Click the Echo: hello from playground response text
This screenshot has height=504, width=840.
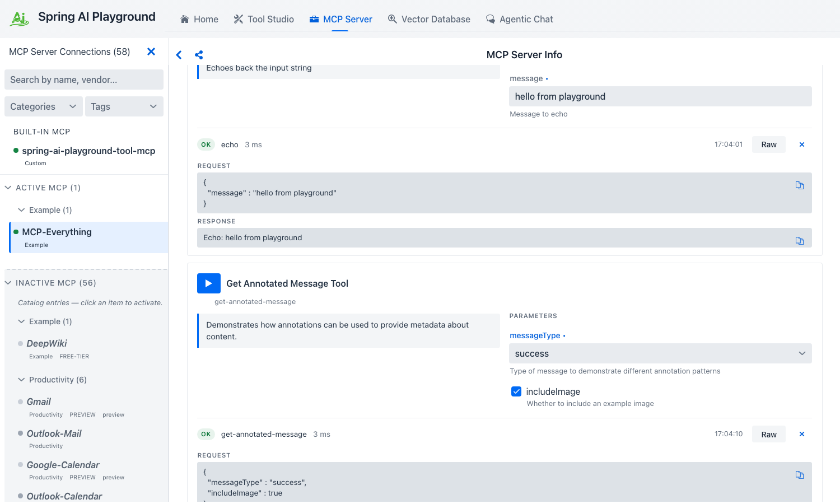tap(253, 237)
